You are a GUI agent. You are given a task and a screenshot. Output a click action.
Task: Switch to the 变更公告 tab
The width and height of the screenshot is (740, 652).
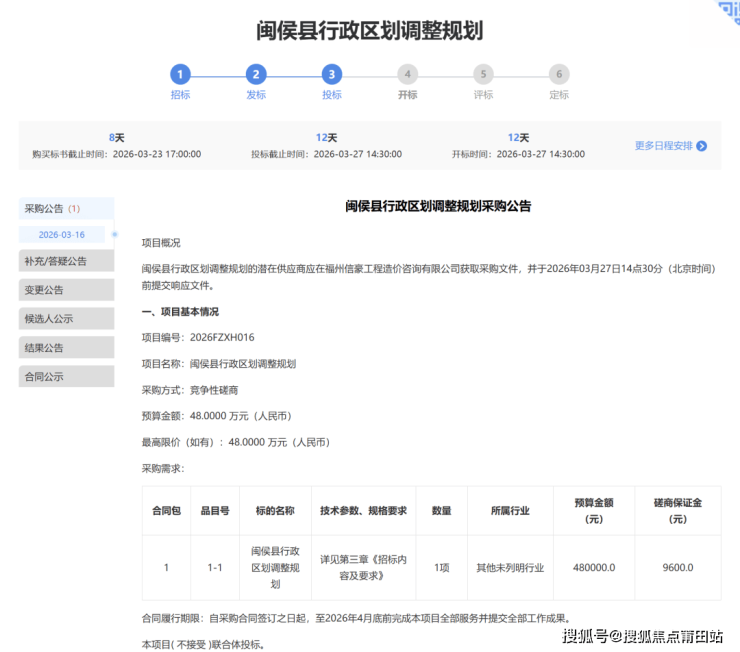pos(66,290)
